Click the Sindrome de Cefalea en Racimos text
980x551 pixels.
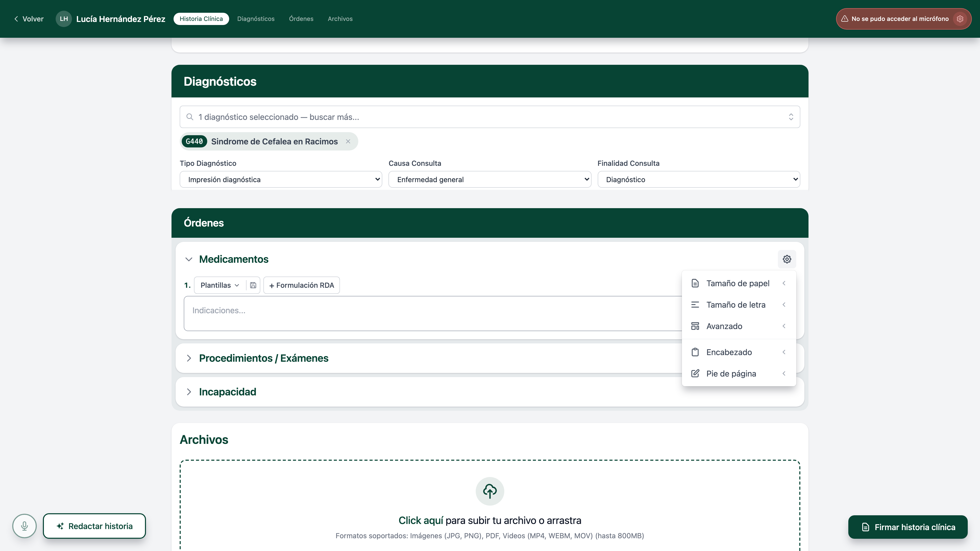click(274, 142)
